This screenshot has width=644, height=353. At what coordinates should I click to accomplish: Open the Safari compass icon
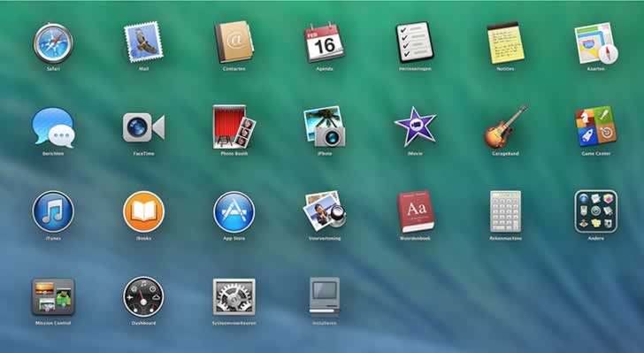[x=53, y=43]
